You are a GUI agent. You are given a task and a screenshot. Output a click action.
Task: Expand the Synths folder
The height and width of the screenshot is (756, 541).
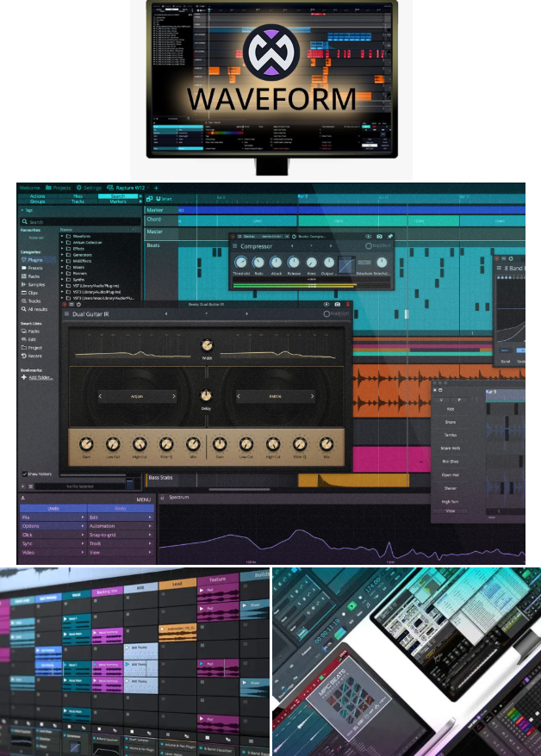click(x=62, y=280)
